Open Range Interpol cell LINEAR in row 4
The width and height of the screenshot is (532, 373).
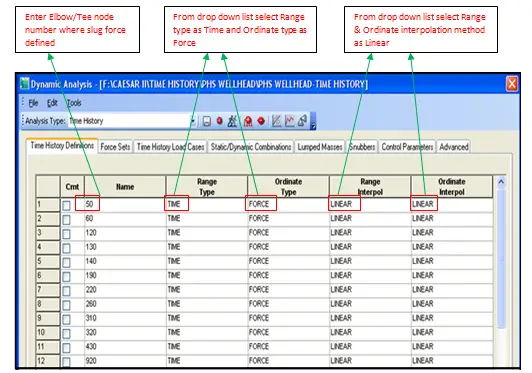pyautogui.click(x=370, y=247)
